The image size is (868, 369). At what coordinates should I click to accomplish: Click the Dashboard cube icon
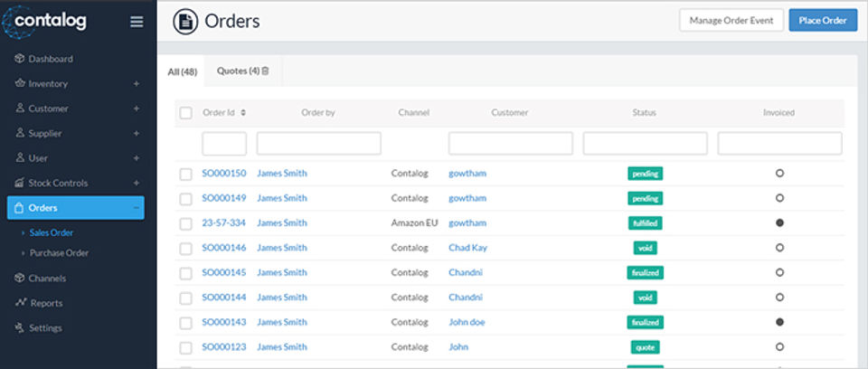[x=20, y=59]
